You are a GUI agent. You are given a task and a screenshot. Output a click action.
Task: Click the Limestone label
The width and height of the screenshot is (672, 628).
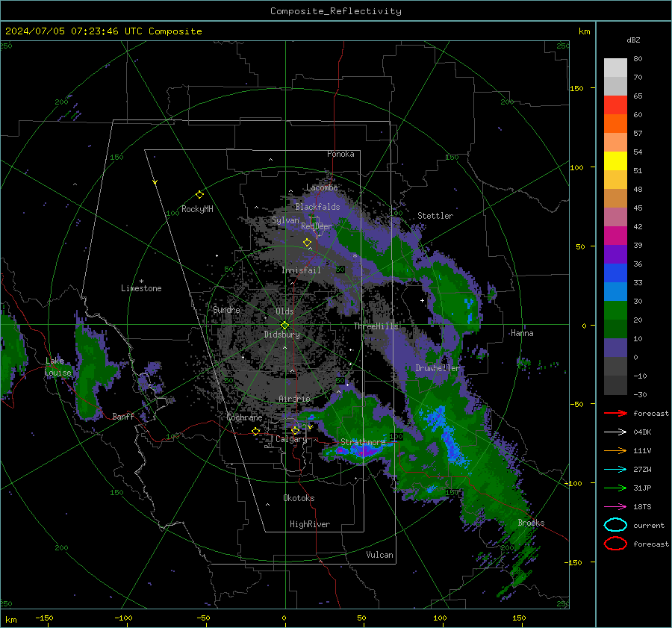point(141,288)
